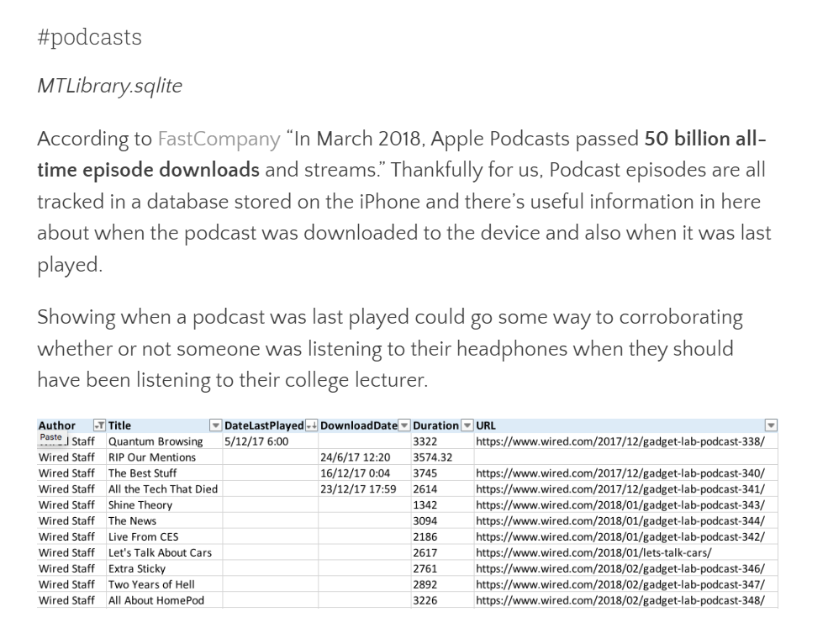Select the "All About HomePod" title cell
Screen dimensions: 828x644
156,600
